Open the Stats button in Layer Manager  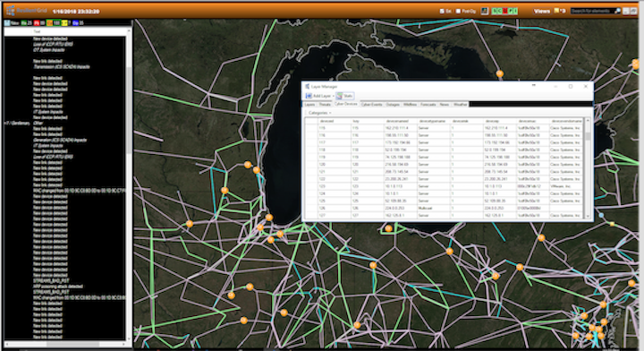point(344,96)
